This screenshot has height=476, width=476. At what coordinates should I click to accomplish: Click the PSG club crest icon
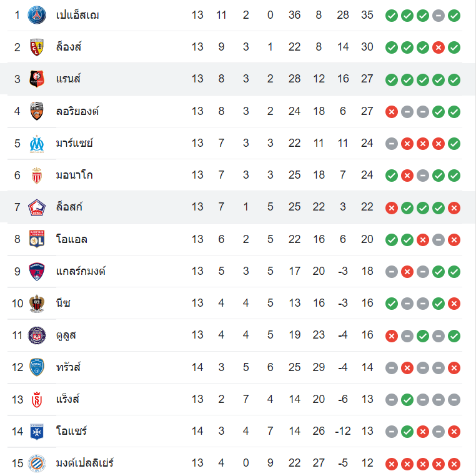(x=37, y=14)
